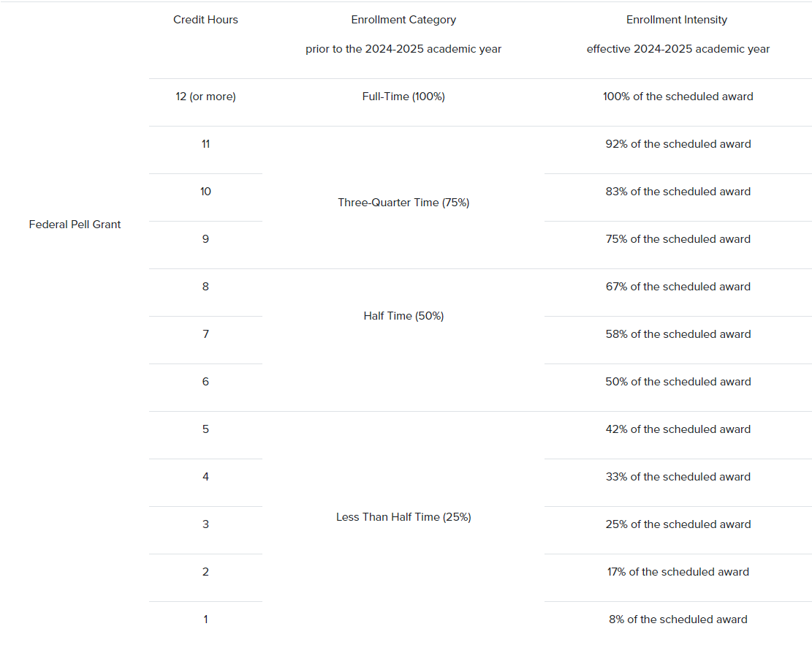Click the 67% of the scheduled award text

click(678, 287)
